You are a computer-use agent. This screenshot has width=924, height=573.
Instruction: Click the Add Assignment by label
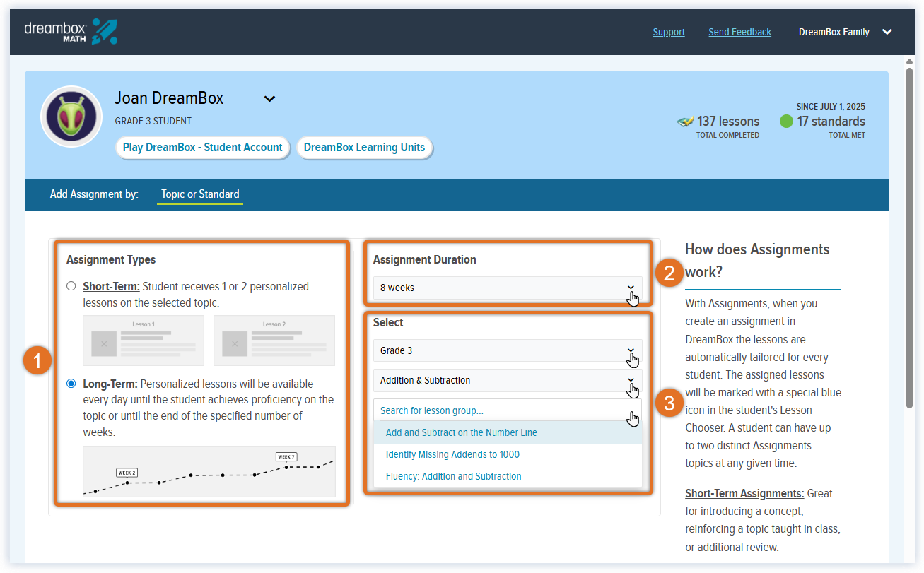94,194
